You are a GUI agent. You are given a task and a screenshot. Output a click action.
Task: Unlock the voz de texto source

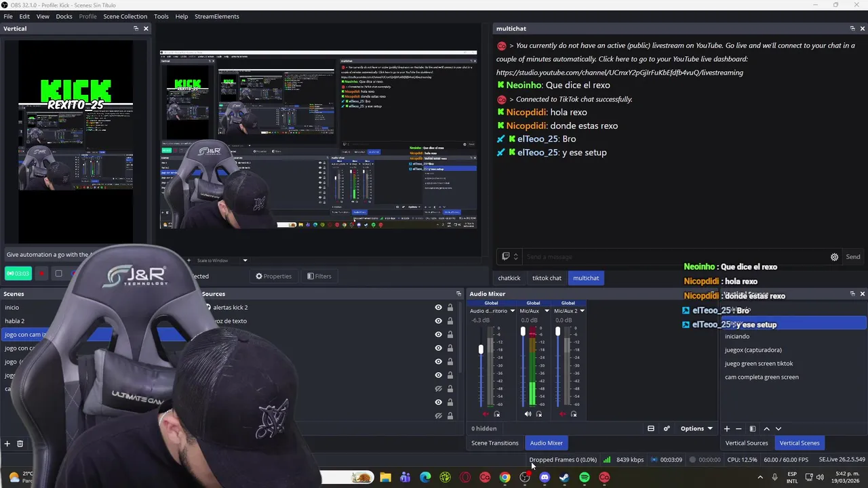click(x=450, y=321)
